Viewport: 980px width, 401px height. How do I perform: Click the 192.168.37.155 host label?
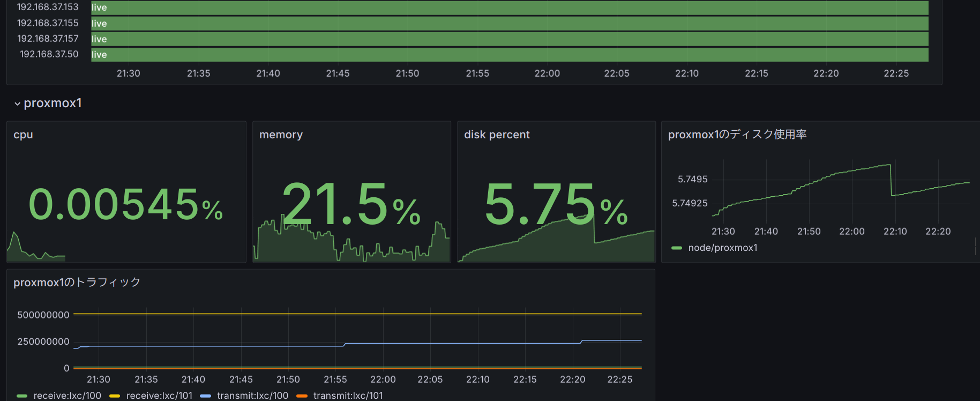point(48,23)
